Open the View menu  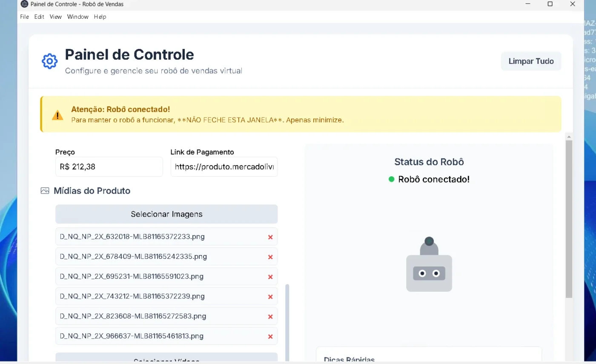(x=56, y=17)
